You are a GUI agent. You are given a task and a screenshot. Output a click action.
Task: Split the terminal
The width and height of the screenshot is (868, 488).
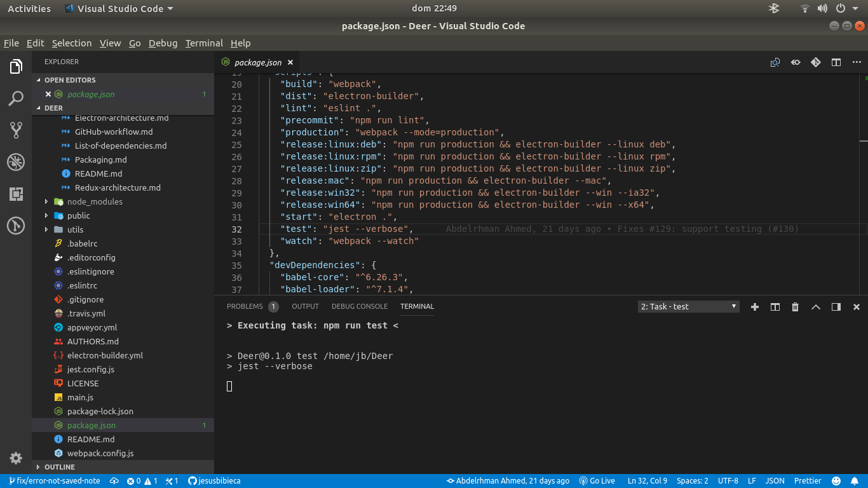point(775,307)
